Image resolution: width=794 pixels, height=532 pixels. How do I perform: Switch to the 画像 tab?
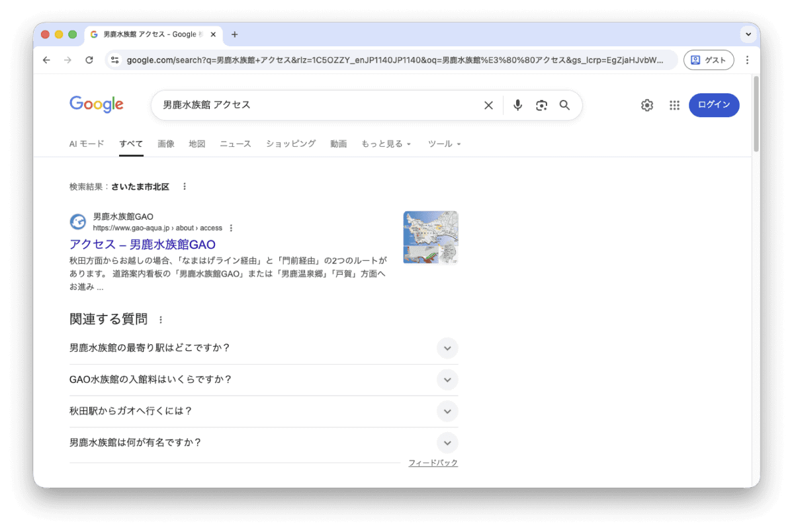[x=166, y=144]
